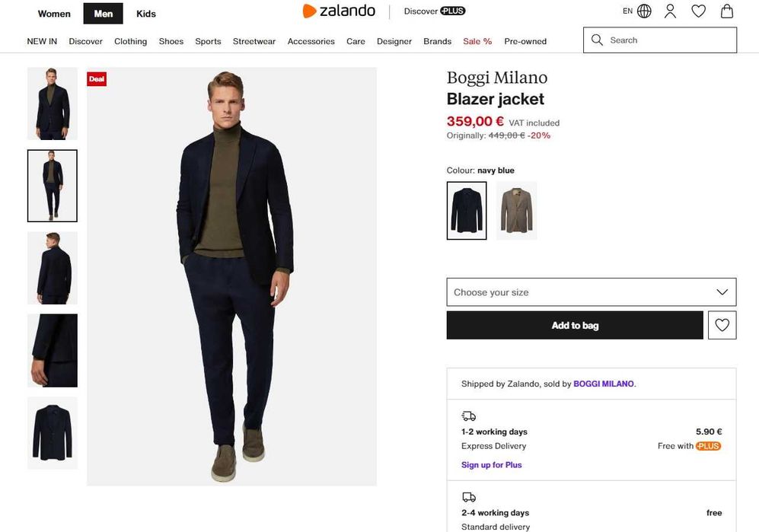
Task: Go to the Sale % menu
Action: click(x=477, y=41)
